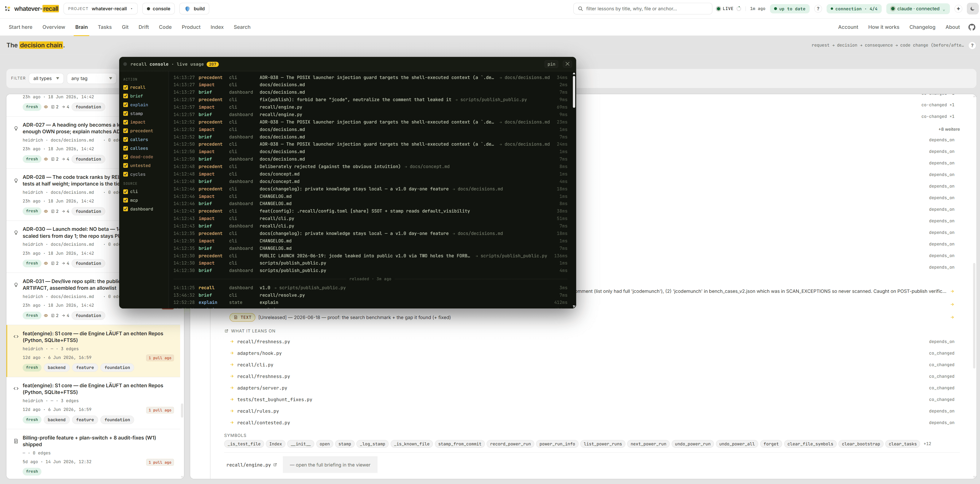Click the recall/contested.py dependency row

pos(592,423)
